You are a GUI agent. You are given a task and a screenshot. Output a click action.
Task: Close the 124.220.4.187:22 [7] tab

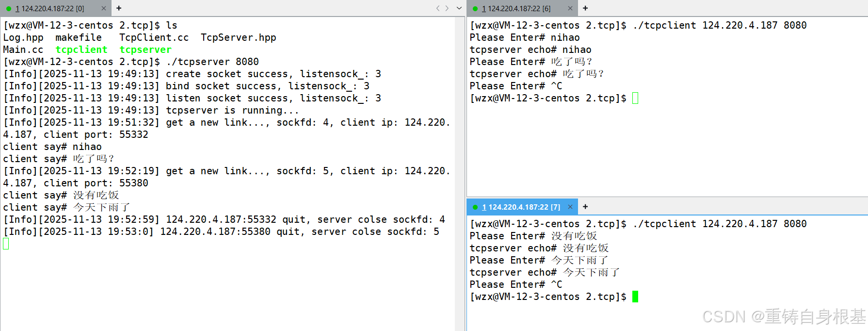click(x=570, y=207)
